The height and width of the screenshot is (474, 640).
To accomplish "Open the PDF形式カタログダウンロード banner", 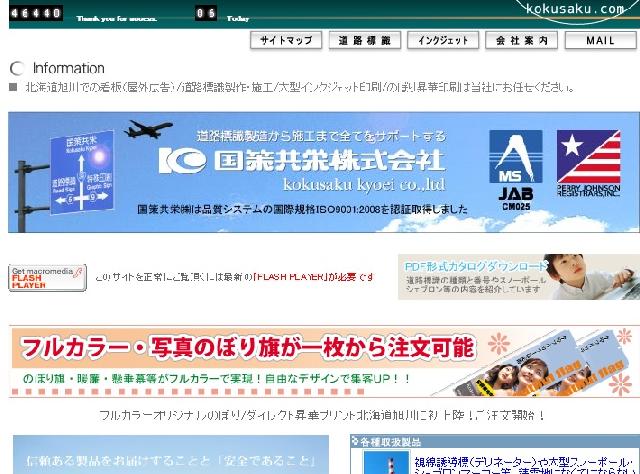I will point(519,277).
